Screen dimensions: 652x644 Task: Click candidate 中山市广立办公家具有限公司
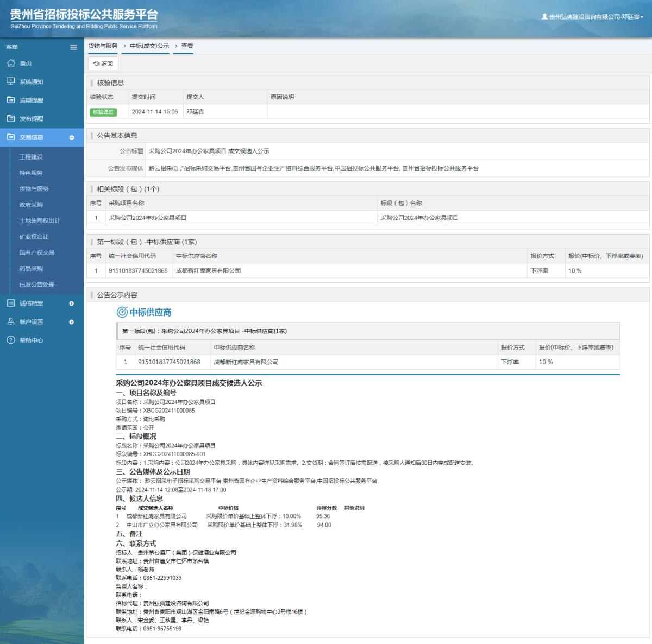162,525
